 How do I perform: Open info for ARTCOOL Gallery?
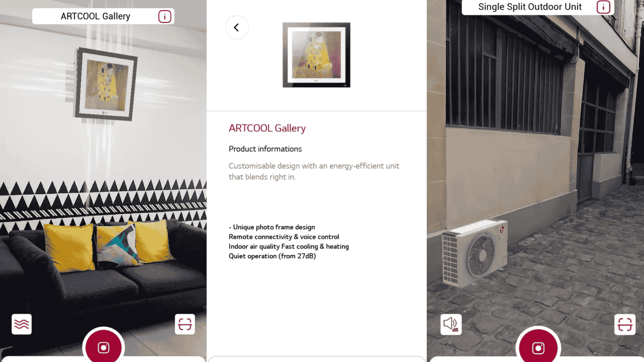pos(165,16)
